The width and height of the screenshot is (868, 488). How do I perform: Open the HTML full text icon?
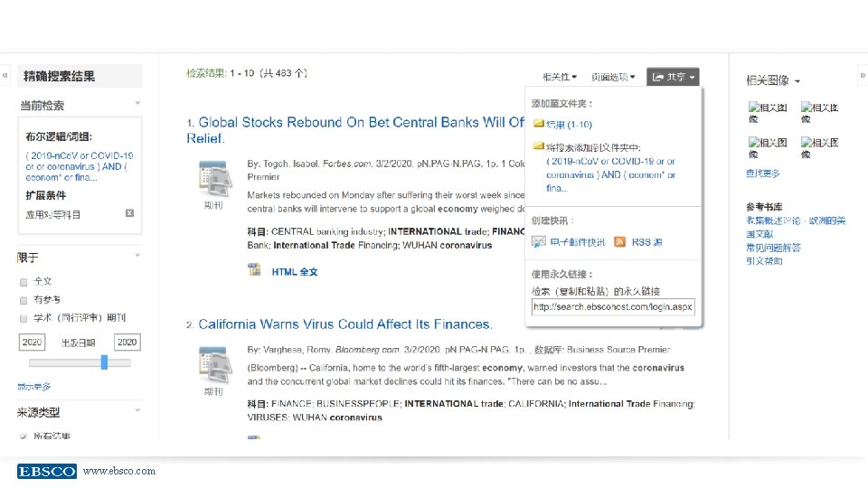pyautogui.click(x=255, y=270)
